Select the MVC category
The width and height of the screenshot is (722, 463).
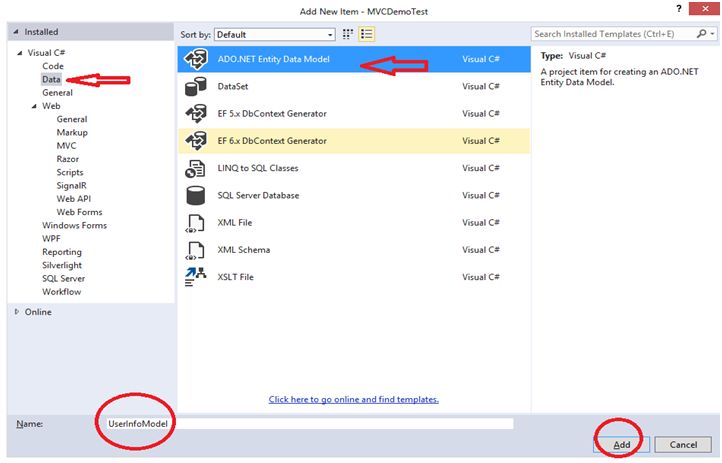tap(66, 145)
